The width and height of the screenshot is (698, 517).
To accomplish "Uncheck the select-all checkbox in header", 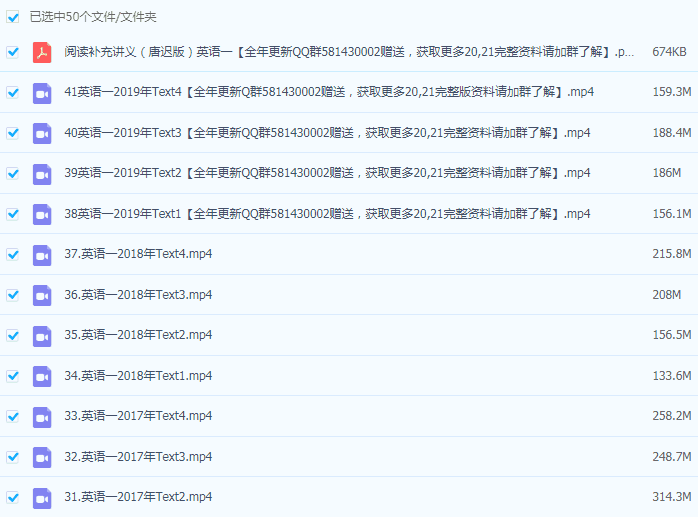I will 13,17.
